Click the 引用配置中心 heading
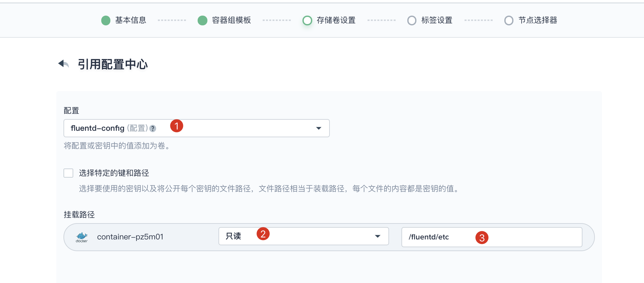Viewport: 644px width, 283px height. pos(113,64)
